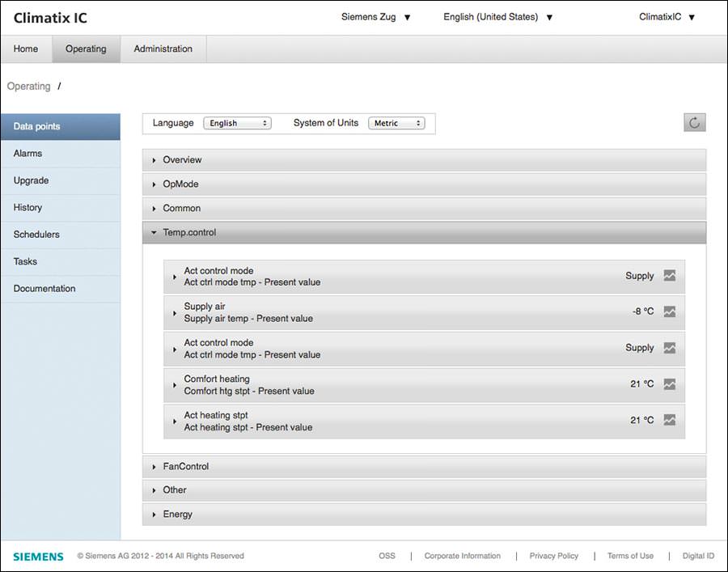Expand the Common section

click(425, 208)
